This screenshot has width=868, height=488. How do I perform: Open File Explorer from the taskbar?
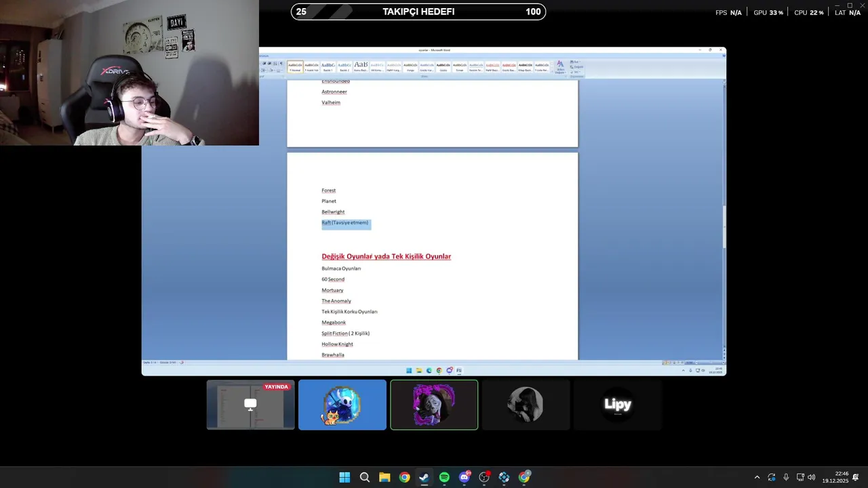tap(384, 477)
